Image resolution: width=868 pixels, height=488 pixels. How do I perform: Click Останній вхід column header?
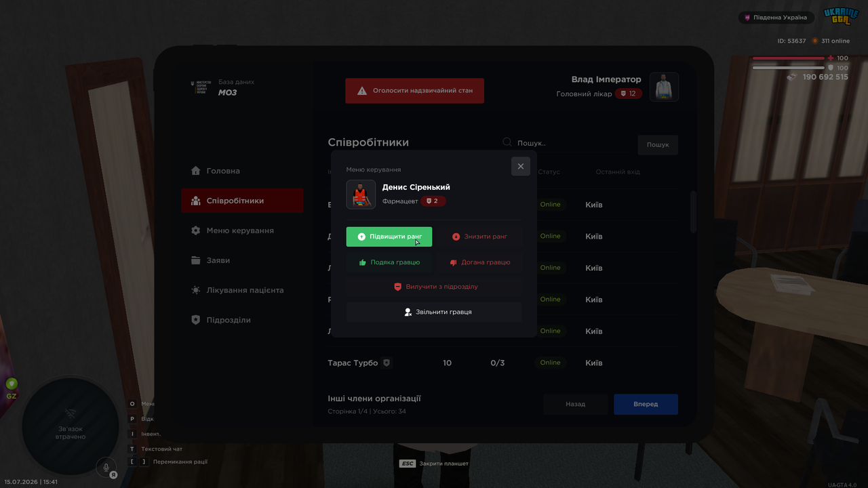(618, 172)
